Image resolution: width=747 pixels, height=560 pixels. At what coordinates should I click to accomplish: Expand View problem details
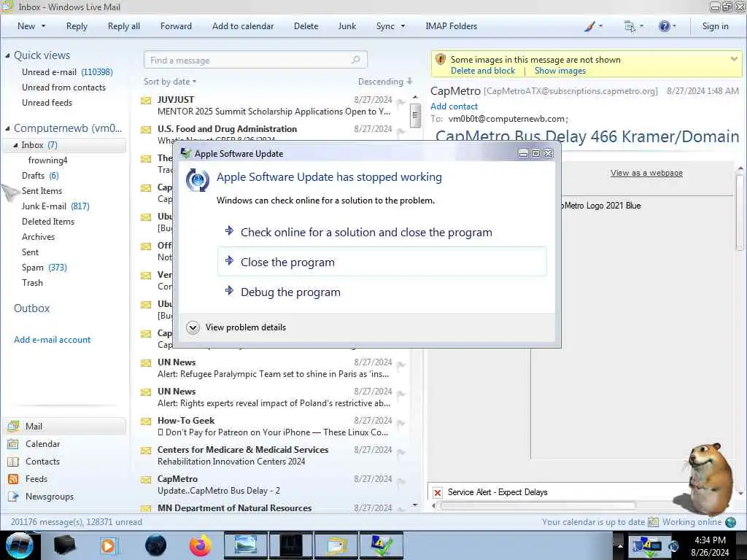pyautogui.click(x=193, y=327)
